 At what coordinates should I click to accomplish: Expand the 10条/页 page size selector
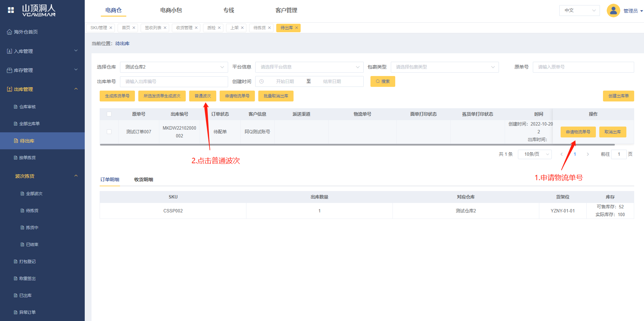tap(535, 154)
